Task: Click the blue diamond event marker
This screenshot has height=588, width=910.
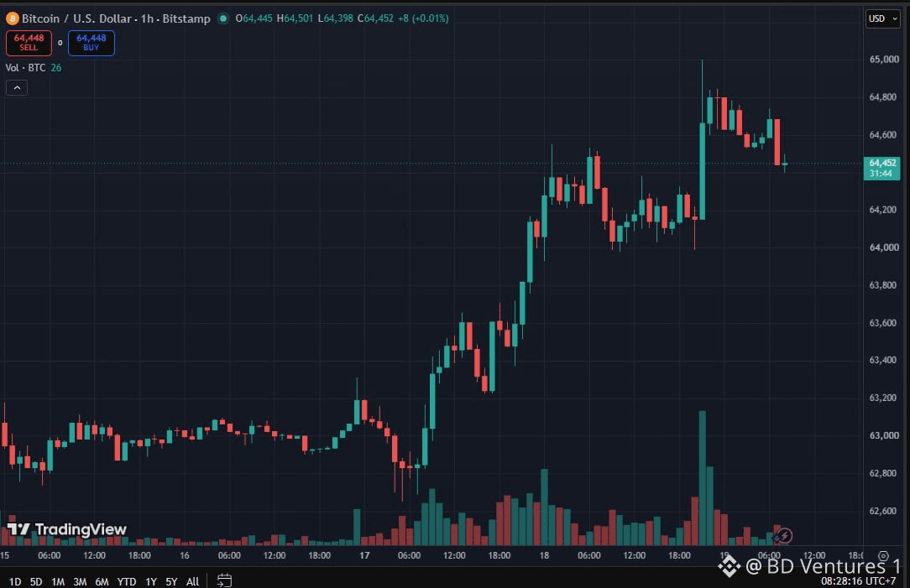Action: [x=777, y=539]
